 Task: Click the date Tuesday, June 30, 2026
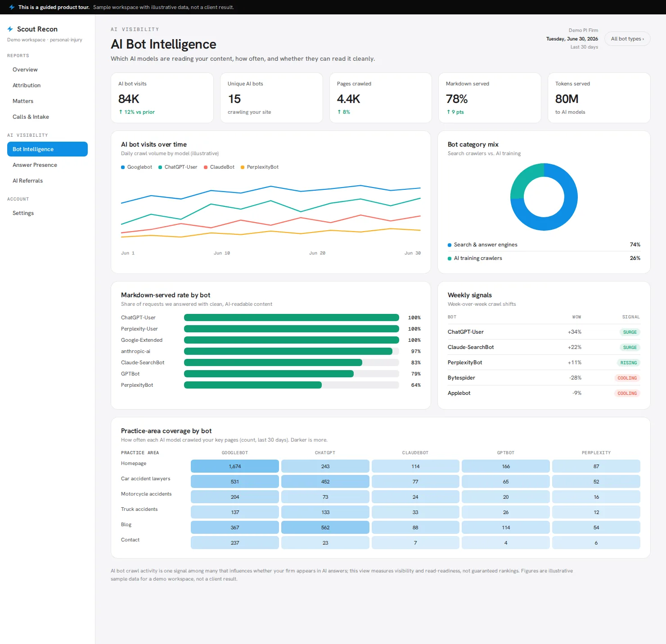(572, 39)
